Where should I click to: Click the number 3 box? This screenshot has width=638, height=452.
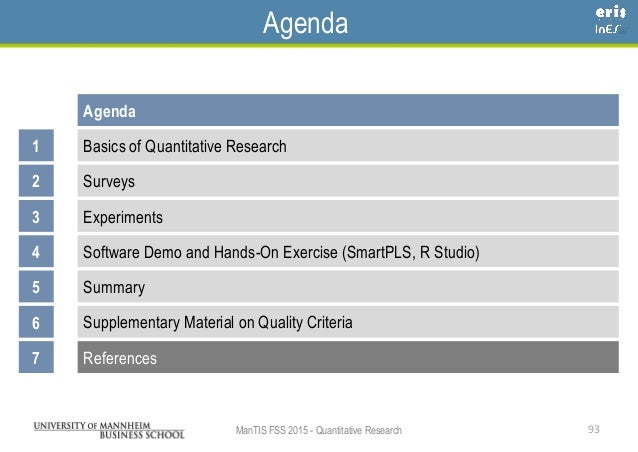36,216
